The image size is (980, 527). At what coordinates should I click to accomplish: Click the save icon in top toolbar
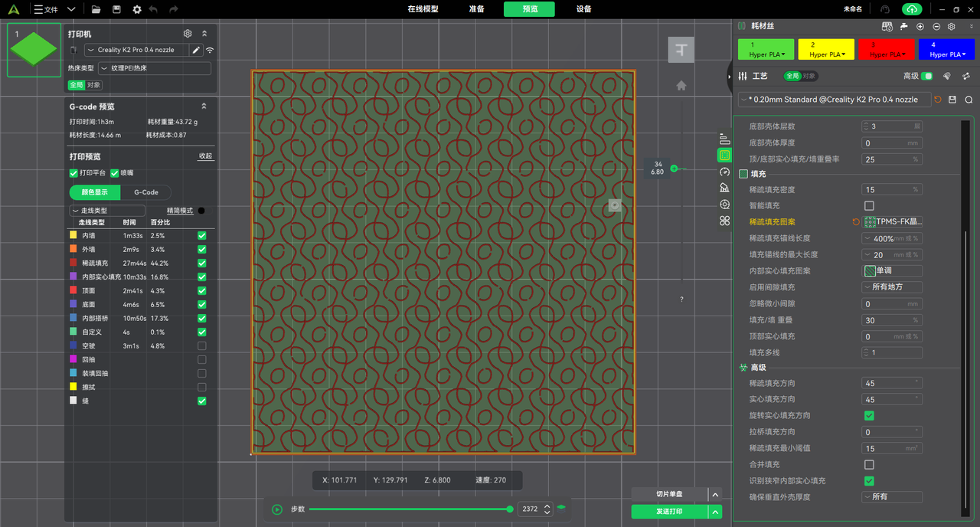click(116, 9)
